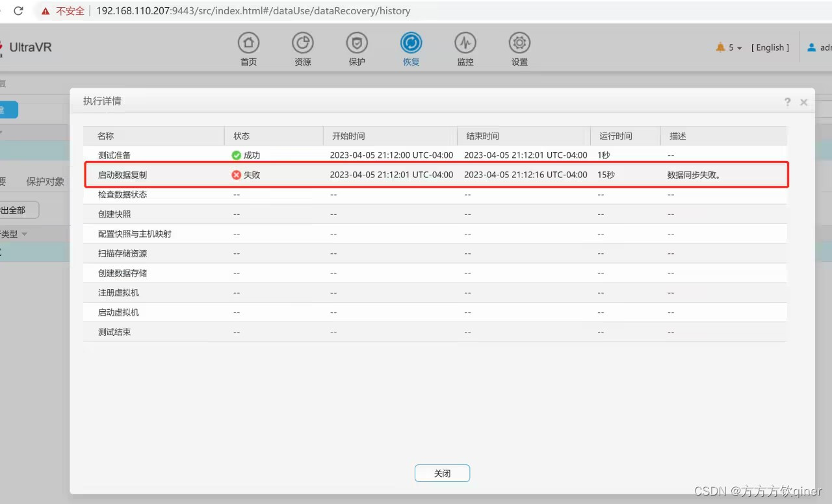Click the red 失败 status icon
This screenshot has height=504, width=832.
click(x=237, y=175)
